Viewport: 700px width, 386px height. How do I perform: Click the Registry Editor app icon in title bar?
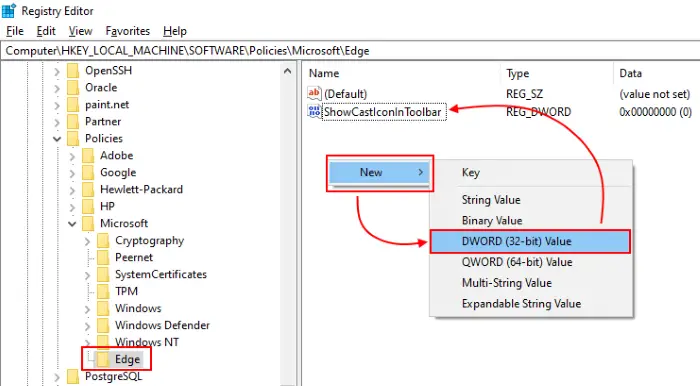click(x=9, y=11)
